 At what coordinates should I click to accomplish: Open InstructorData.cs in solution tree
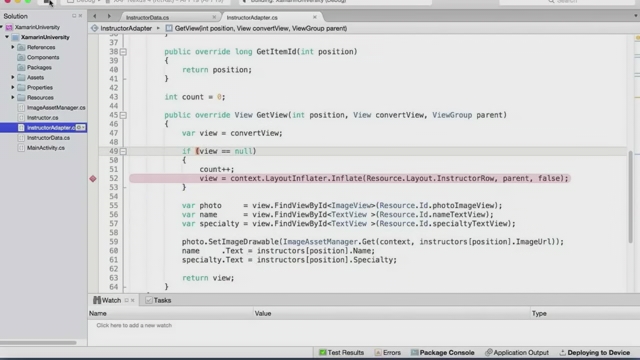[48, 138]
